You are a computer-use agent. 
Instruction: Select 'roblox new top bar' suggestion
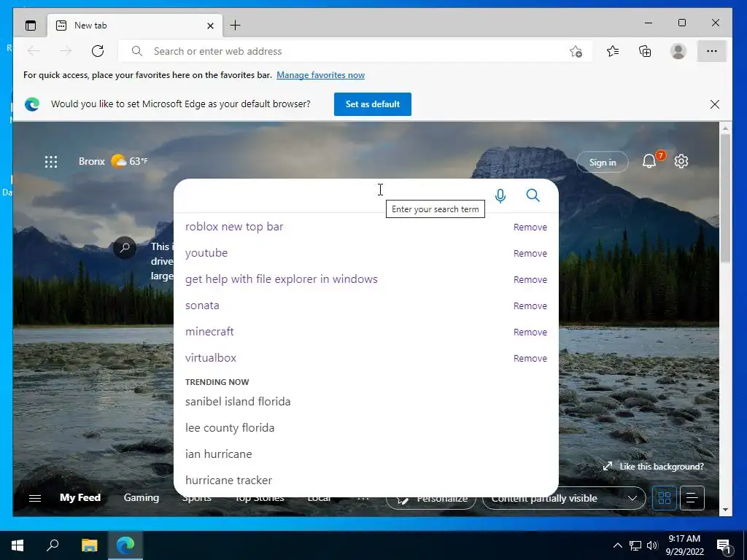click(234, 227)
